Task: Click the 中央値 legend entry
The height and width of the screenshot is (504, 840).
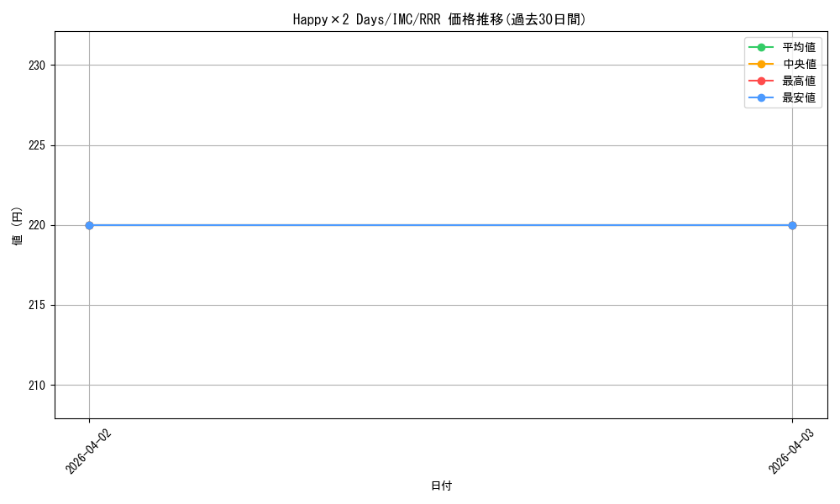Action: pos(782,65)
